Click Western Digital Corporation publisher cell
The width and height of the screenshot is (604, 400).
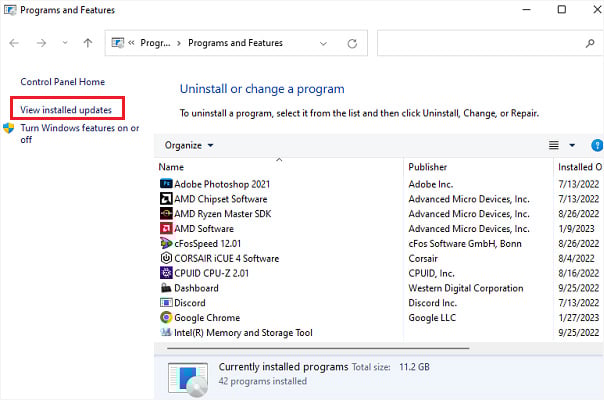tap(466, 288)
